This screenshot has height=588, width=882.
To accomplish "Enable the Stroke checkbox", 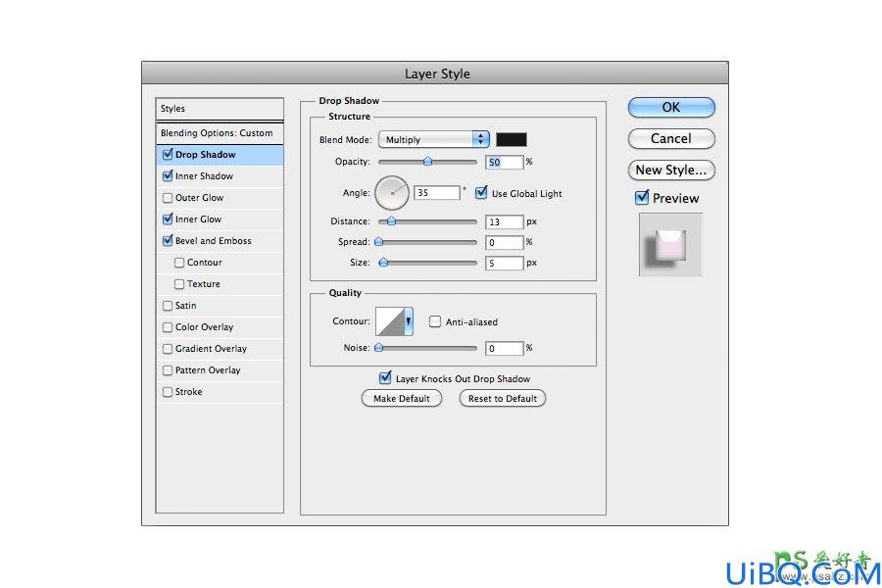I will pyautogui.click(x=168, y=392).
